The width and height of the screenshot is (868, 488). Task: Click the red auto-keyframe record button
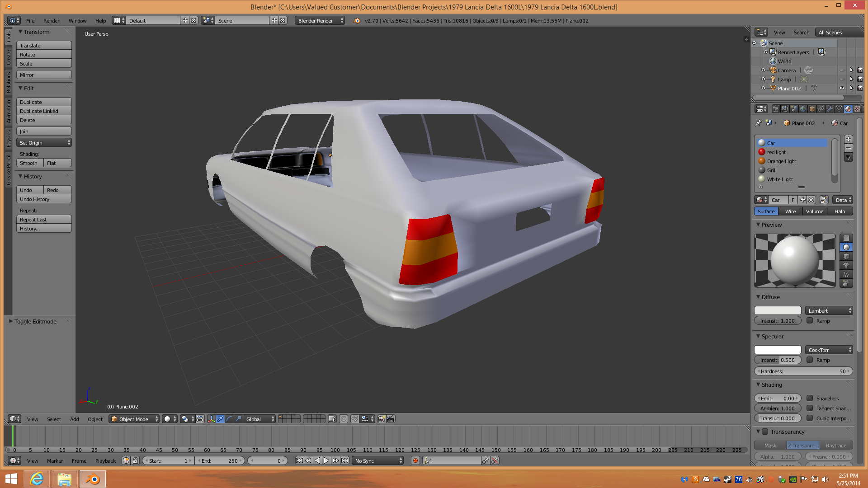click(x=415, y=461)
